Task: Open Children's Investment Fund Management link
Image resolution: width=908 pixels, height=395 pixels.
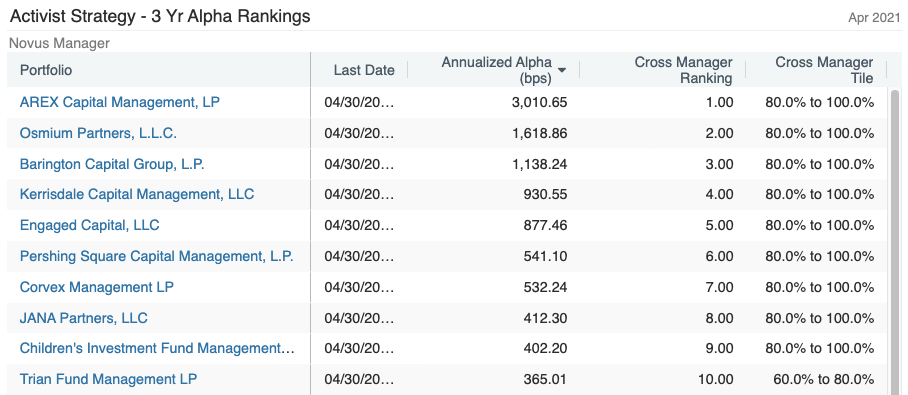Action: click(158, 348)
